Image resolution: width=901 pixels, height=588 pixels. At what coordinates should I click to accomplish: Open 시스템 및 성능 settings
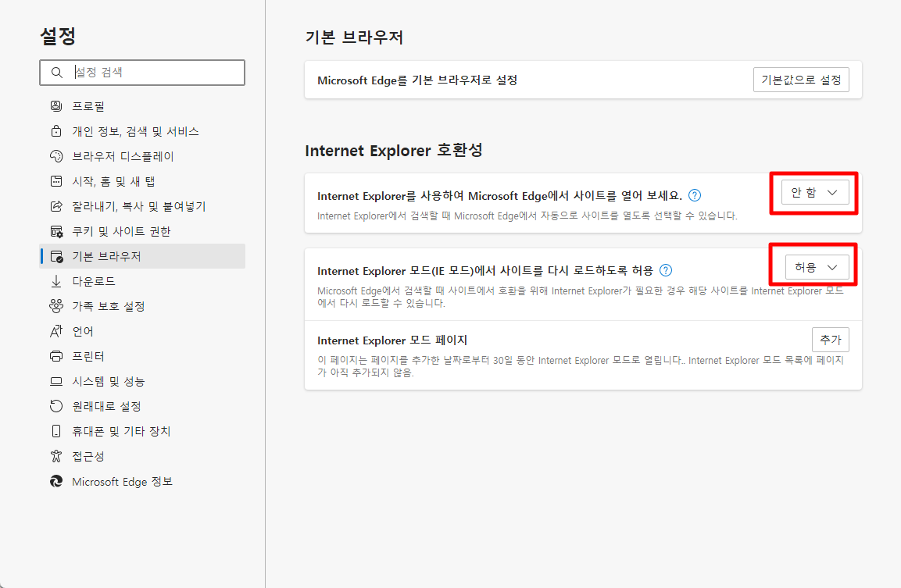click(x=142, y=381)
